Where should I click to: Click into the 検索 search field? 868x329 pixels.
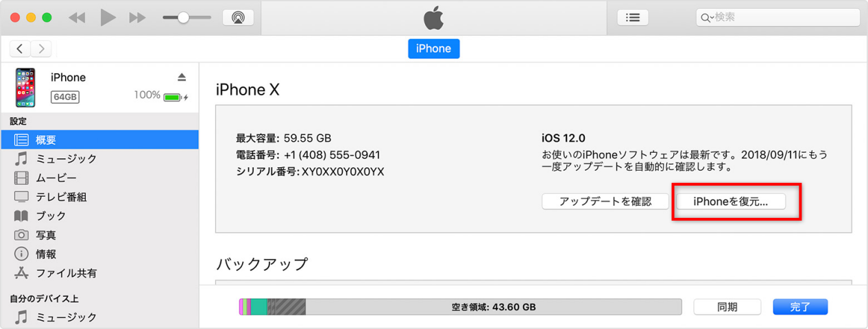point(782,18)
